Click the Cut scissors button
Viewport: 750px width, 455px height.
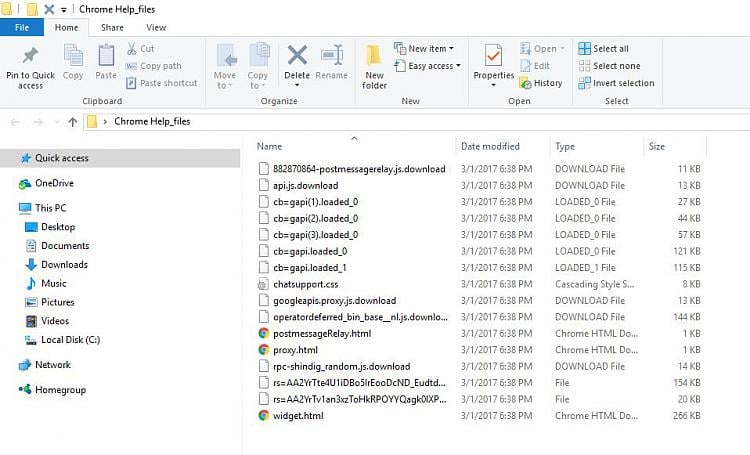140,48
